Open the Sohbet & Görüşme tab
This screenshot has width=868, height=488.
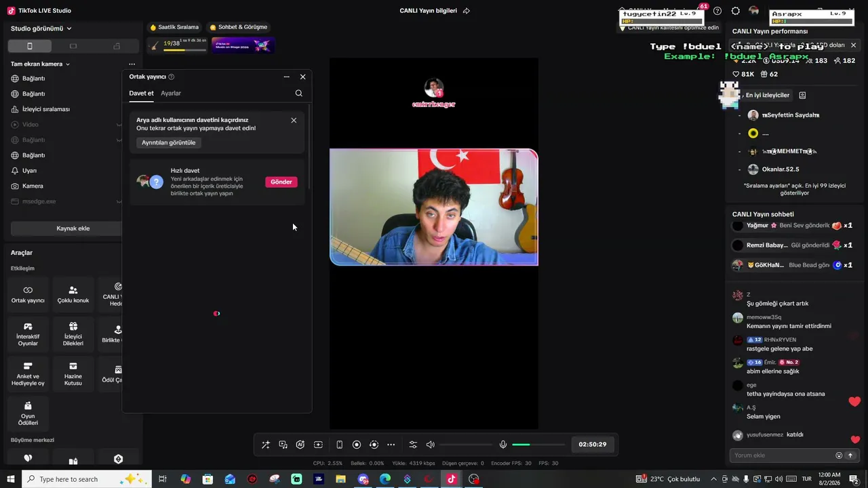[239, 27]
